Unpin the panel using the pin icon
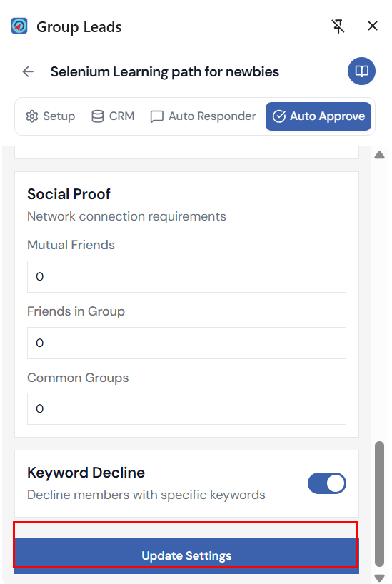 [338, 26]
